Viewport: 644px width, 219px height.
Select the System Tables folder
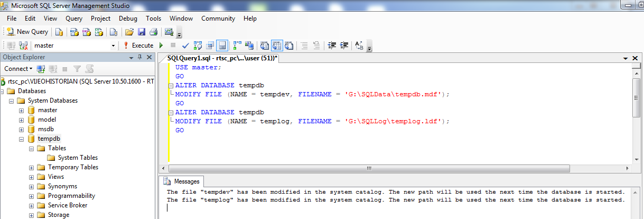pos(72,158)
